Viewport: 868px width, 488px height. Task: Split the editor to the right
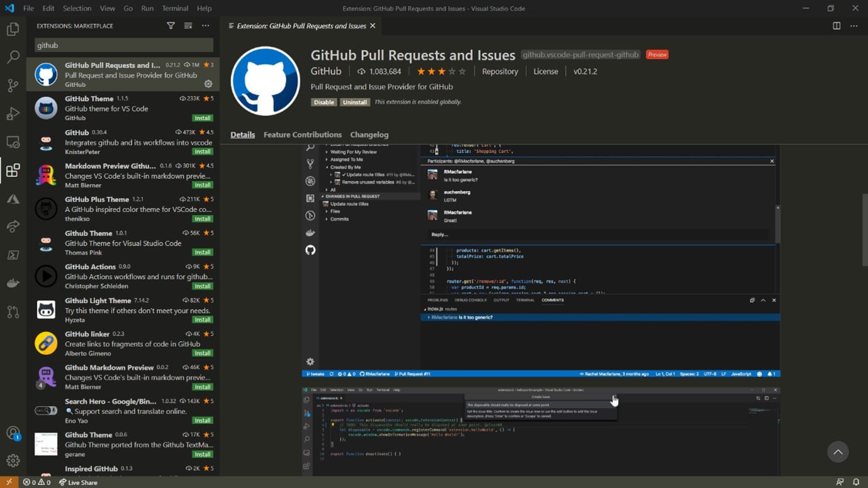pos(837,26)
